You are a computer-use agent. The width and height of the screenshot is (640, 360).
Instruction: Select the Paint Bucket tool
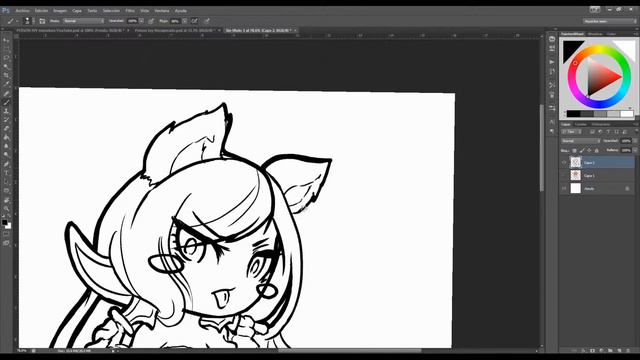click(x=6, y=138)
